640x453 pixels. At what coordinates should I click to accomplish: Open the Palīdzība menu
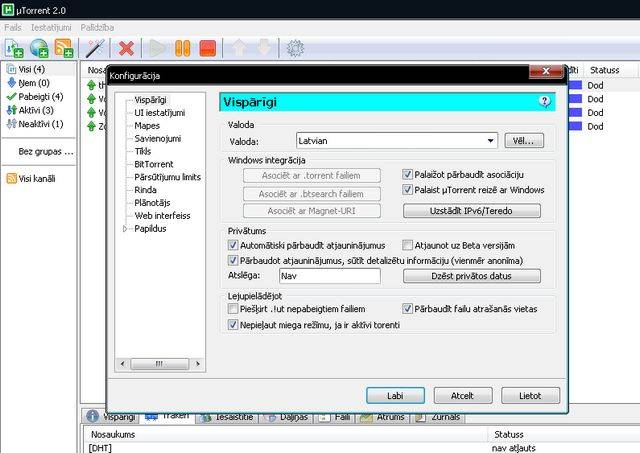97,27
